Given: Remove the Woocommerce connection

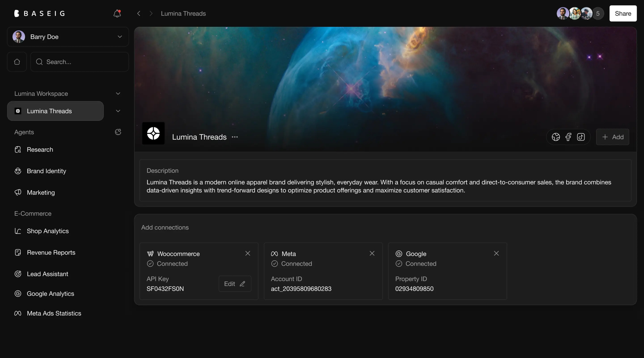Looking at the screenshot, I should [x=248, y=253].
